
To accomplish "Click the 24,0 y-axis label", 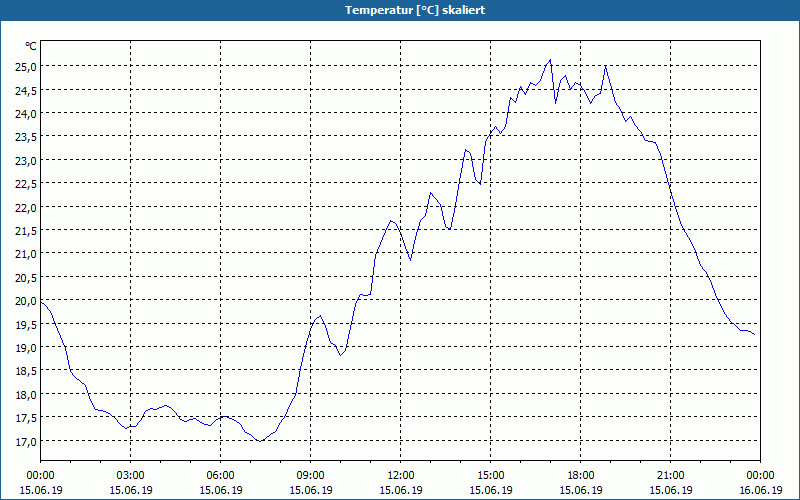I will tap(26, 113).
